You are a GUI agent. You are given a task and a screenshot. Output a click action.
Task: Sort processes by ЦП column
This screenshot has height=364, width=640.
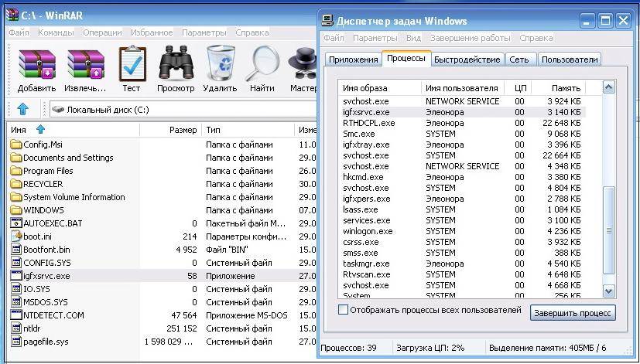(518, 87)
